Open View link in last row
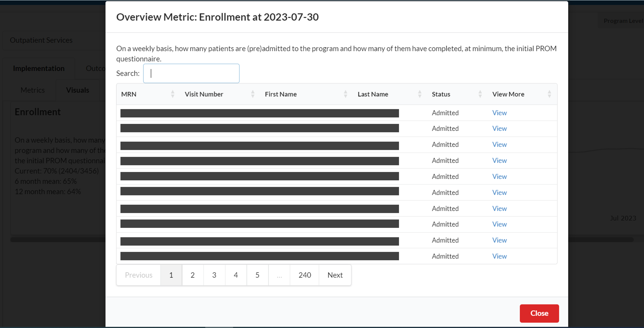This screenshot has height=328, width=644. tap(499, 256)
